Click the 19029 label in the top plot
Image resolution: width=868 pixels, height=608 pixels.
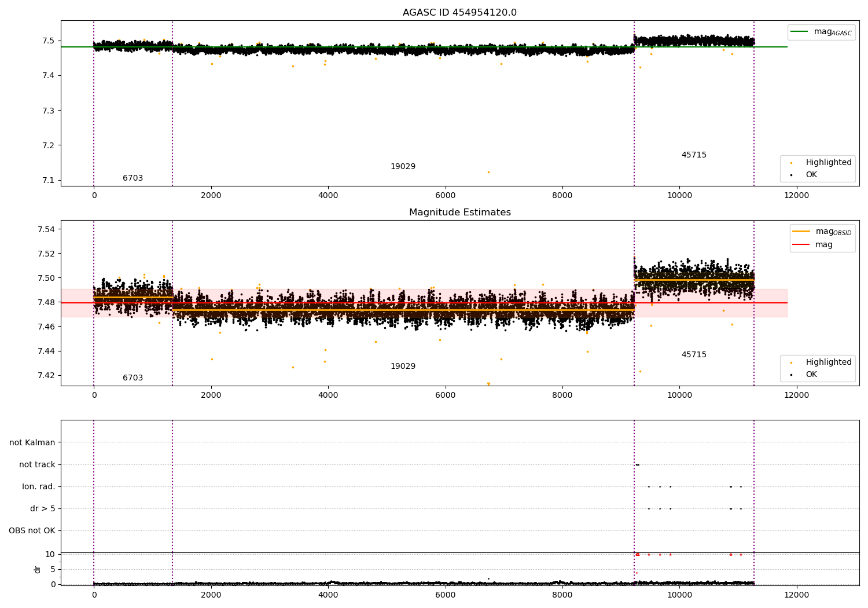pyautogui.click(x=403, y=167)
